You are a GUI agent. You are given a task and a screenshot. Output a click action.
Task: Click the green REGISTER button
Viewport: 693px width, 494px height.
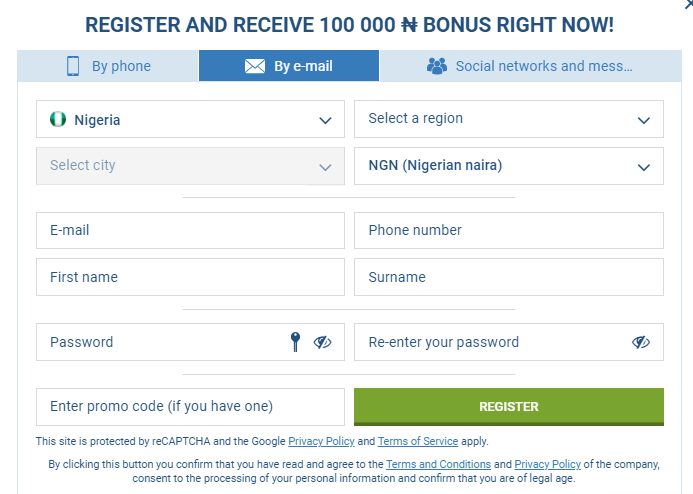click(x=509, y=407)
